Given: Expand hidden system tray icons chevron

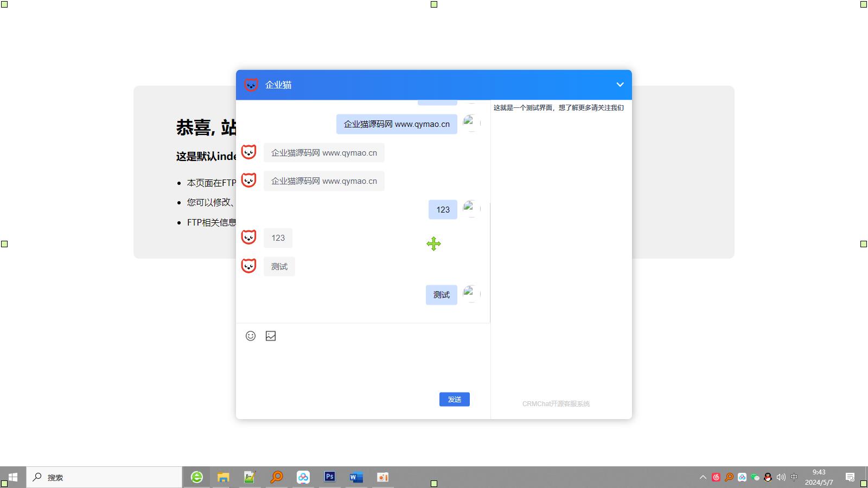Looking at the screenshot, I should pos(703,477).
